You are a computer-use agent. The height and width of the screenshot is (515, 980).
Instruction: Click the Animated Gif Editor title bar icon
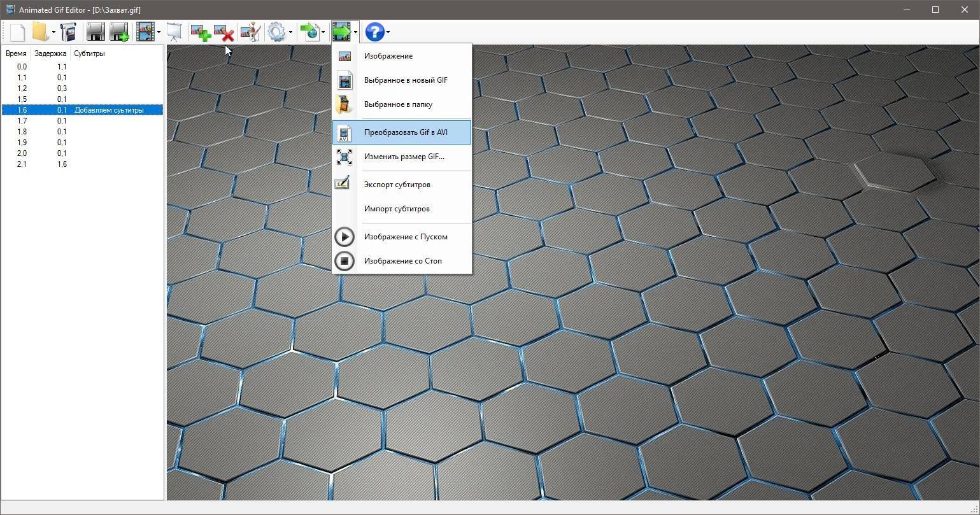[x=10, y=10]
